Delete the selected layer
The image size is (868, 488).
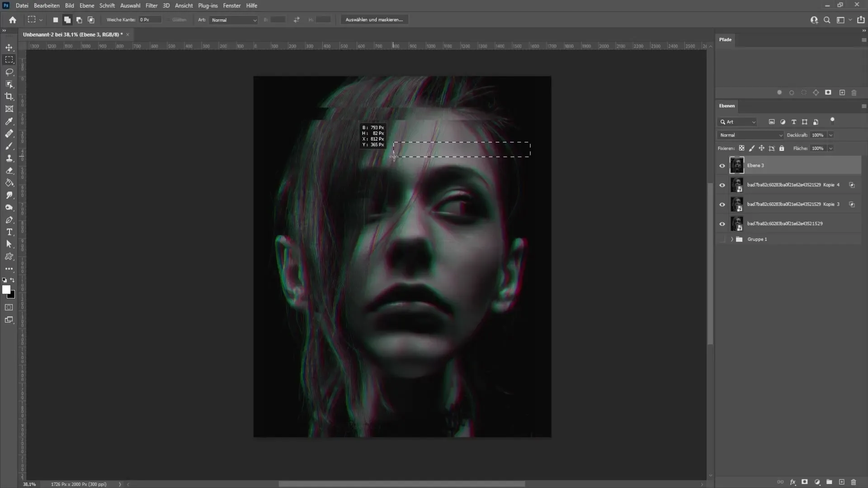[854, 482]
